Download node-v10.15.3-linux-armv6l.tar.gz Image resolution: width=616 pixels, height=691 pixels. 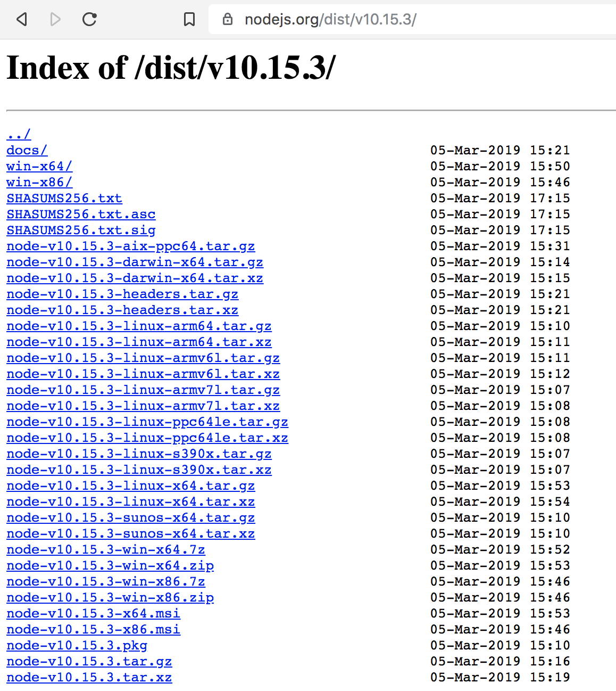click(x=143, y=358)
